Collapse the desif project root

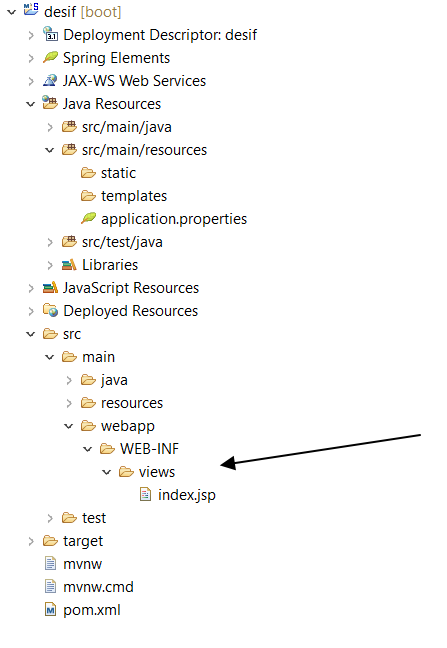(12, 12)
